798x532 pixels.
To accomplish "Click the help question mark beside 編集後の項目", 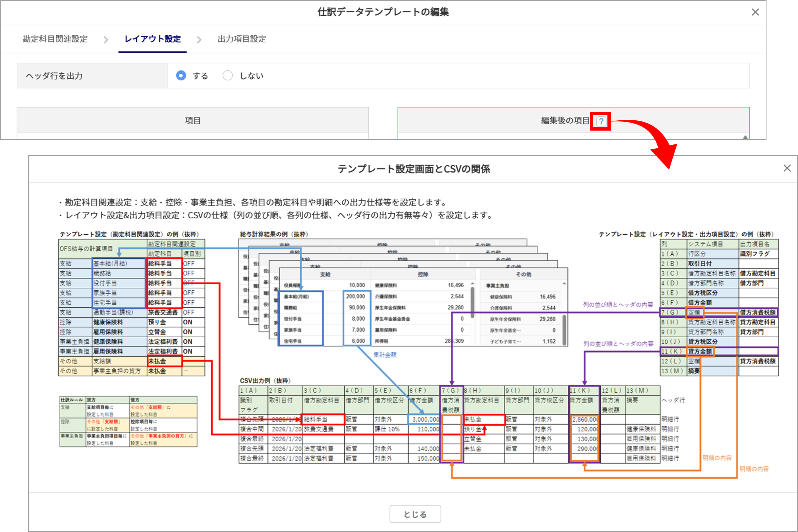I will (601, 121).
